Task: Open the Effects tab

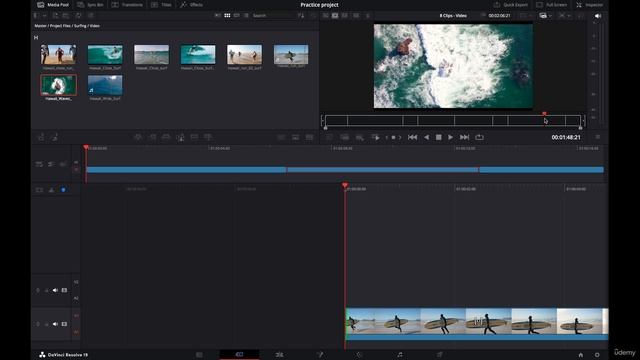Action: (191, 5)
